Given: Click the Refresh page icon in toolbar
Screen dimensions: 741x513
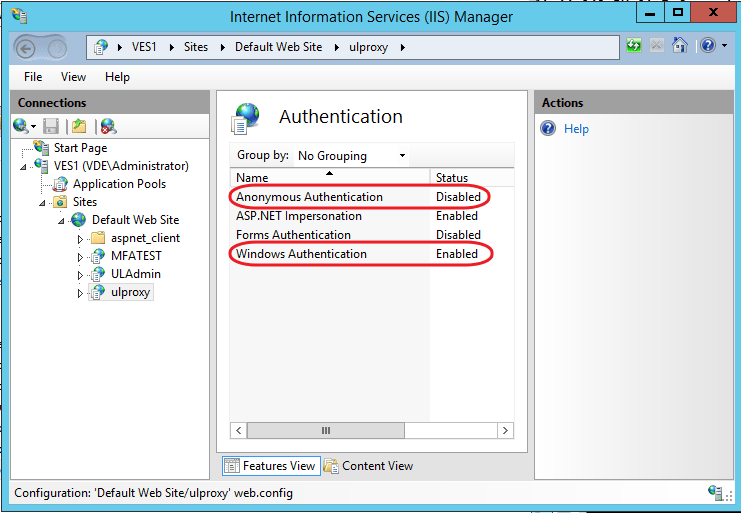Looking at the screenshot, I should pyautogui.click(x=634, y=46).
